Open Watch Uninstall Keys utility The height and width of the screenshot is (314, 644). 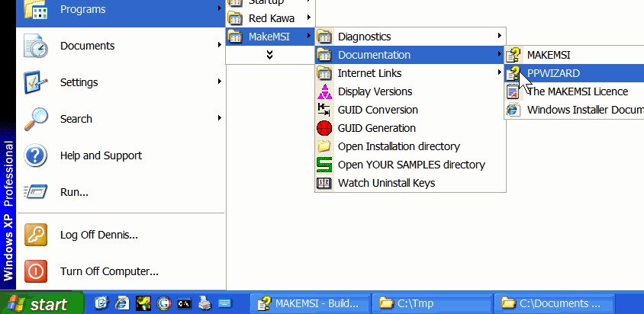[386, 183]
